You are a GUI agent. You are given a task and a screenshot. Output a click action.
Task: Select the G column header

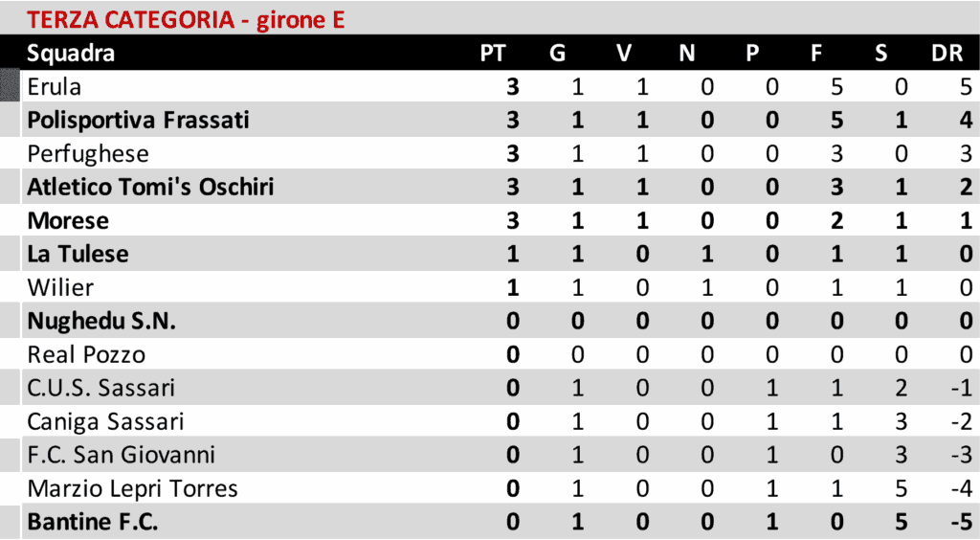[x=557, y=54]
